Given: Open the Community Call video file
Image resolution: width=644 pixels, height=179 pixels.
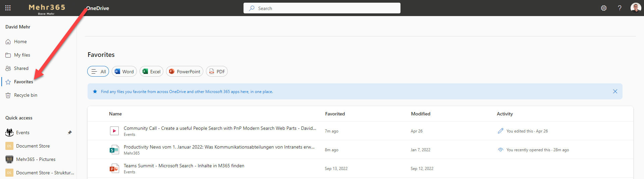Looking at the screenshot, I should [x=220, y=128].
